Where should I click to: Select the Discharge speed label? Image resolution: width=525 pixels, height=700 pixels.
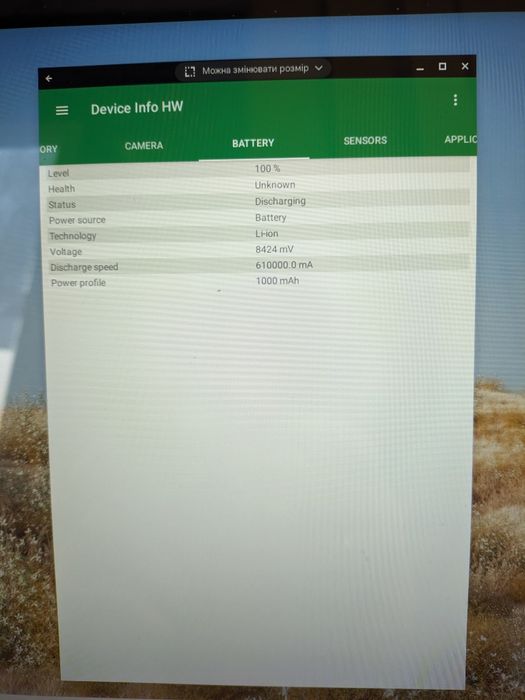[84, 267]
